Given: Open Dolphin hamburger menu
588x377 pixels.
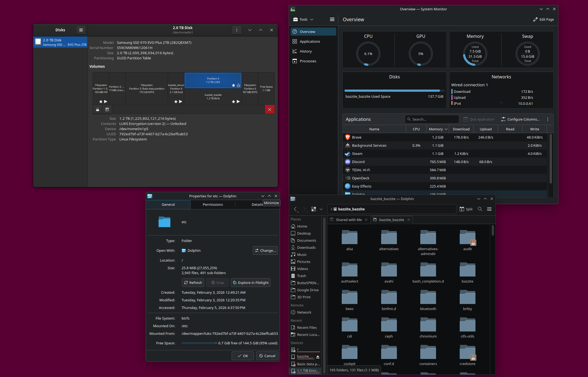Looking at the screenshot, I should click(489, 209).
